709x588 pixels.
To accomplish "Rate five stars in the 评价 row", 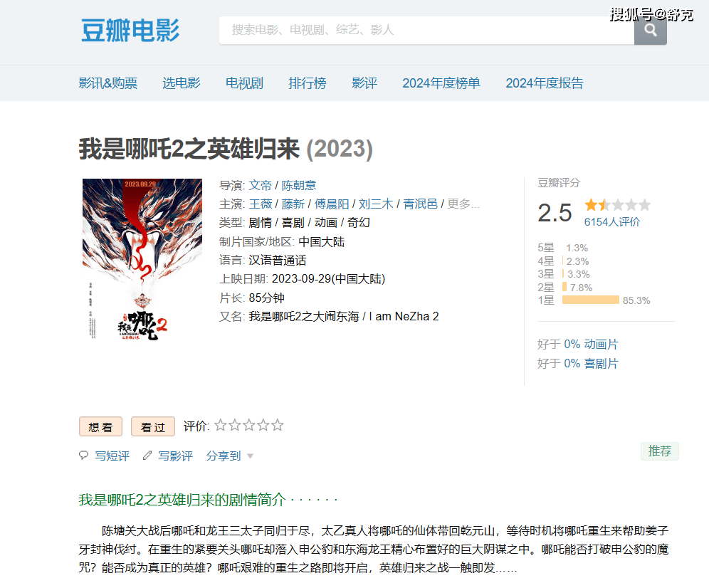I will [278, 425].
